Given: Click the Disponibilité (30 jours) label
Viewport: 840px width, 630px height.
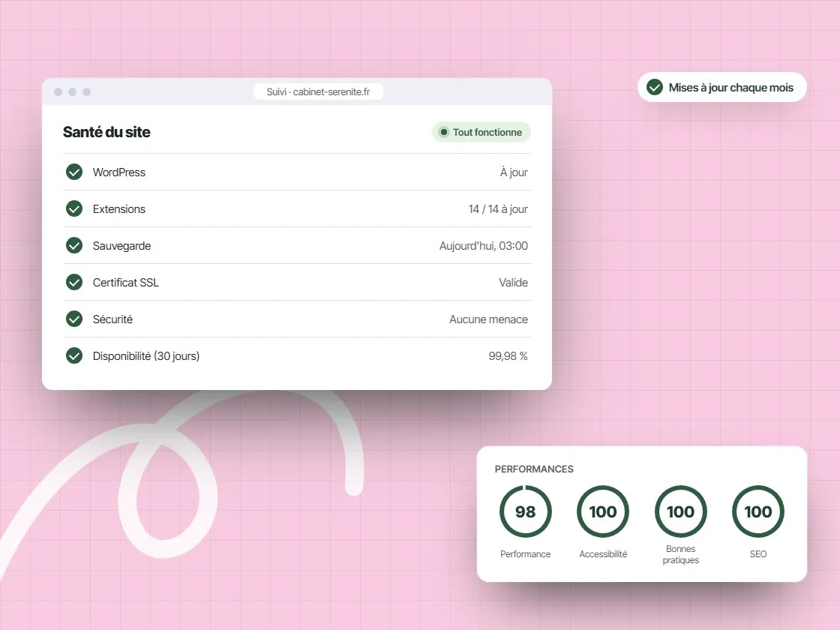Looking at the screenshot, I should (146, 356).
